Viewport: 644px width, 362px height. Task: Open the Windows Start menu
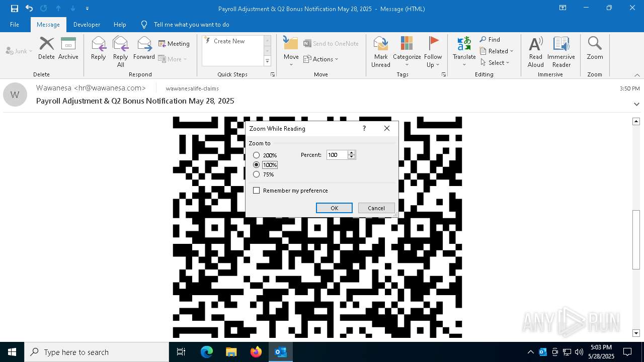[12, 352]
